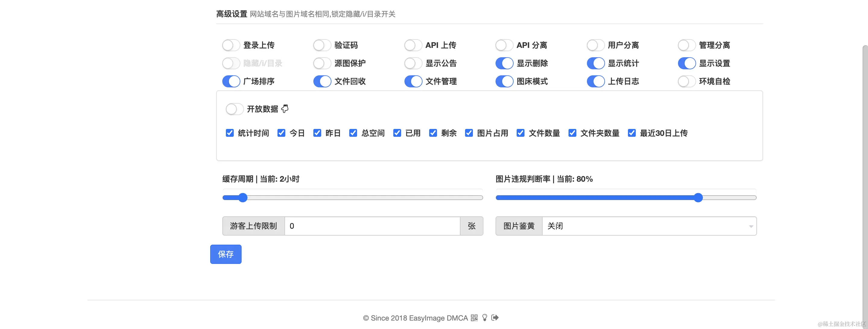
Task: Click the lightbulb icon in the footer
Action: (485, 318)
